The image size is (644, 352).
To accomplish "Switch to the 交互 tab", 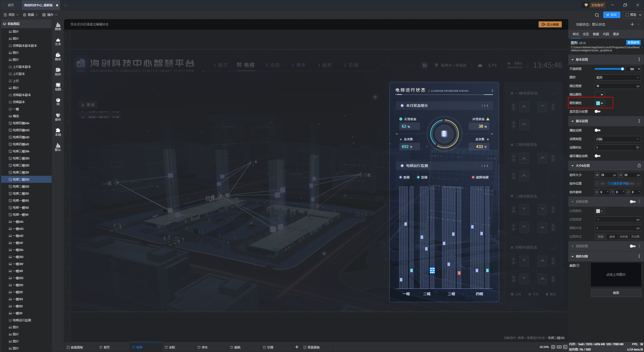I will pos(586,34).
